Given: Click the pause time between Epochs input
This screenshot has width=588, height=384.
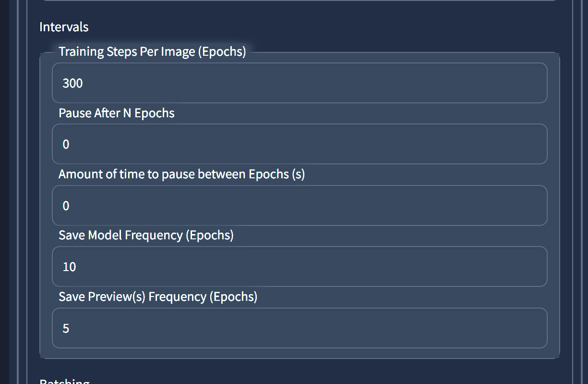Looking at the screenshot, I should (300, 205).
